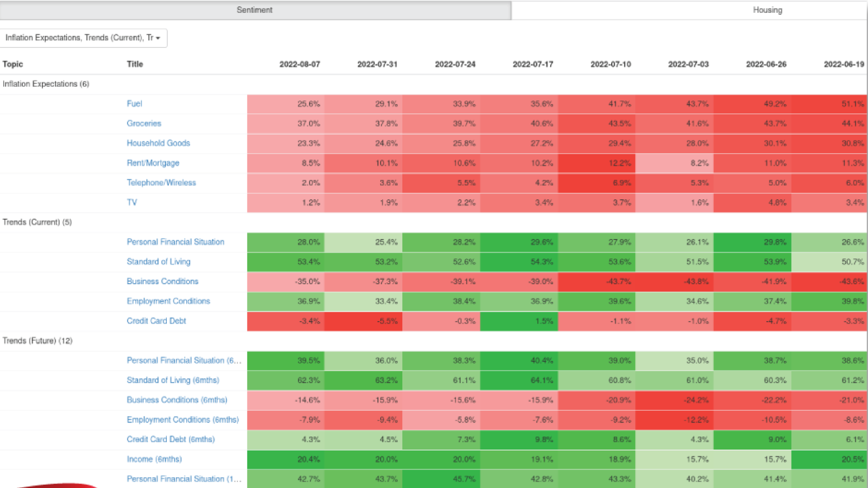Collapse the Trends (Current) section
The image size is (868, 488).
point(37,222)
